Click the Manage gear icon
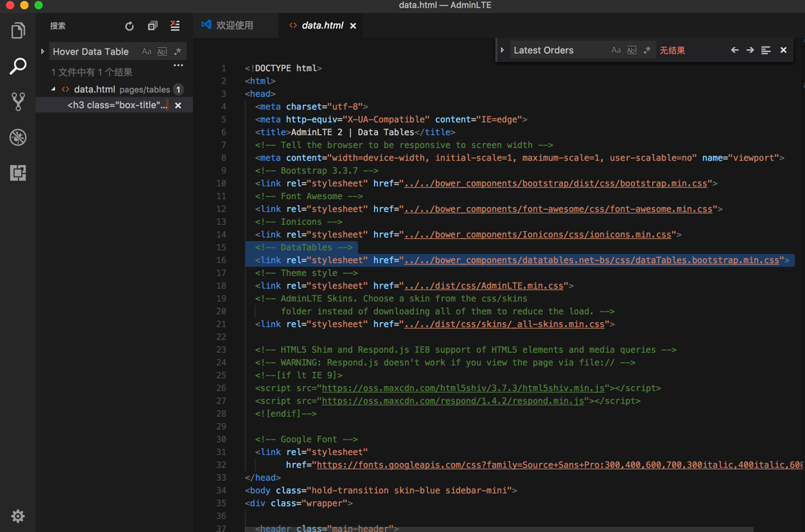 18,516
